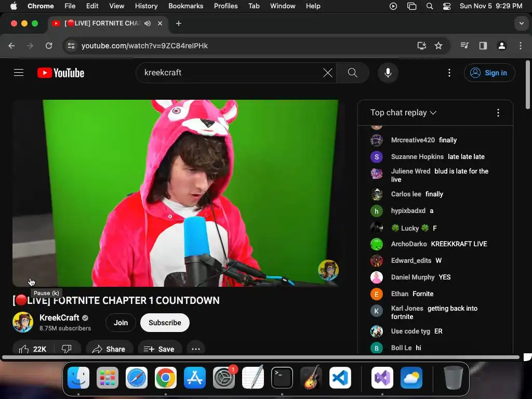Install app icon in address bar

click(x=421, y=46)
